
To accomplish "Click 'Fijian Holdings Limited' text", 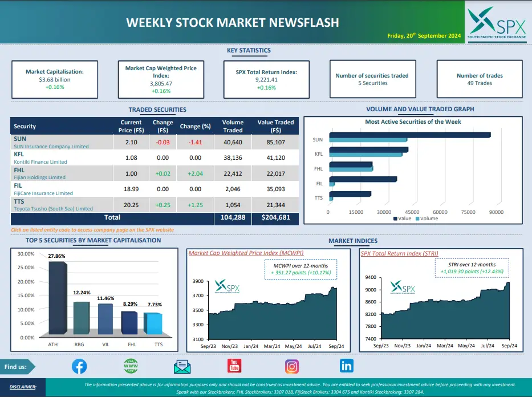I will click(x=40, y=177).
